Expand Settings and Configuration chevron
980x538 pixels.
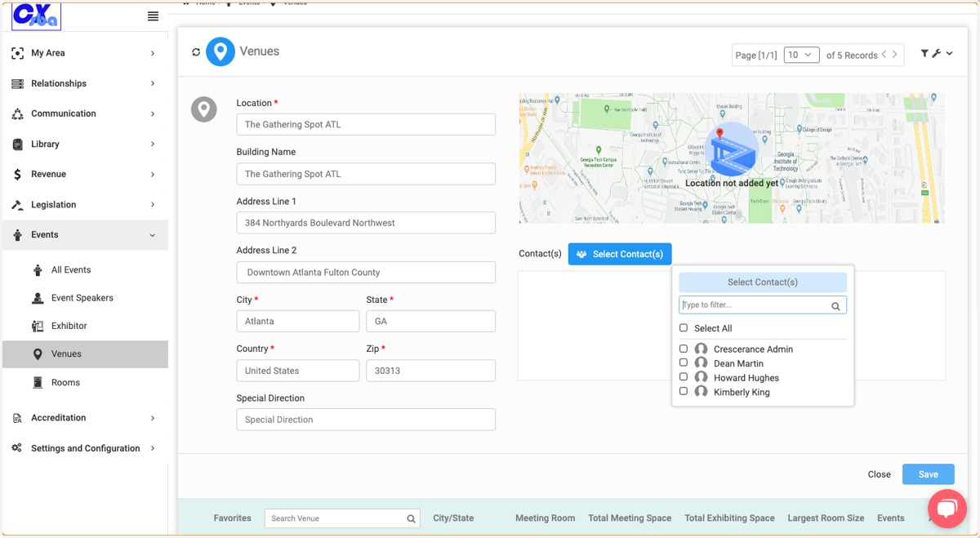point(153,448)
